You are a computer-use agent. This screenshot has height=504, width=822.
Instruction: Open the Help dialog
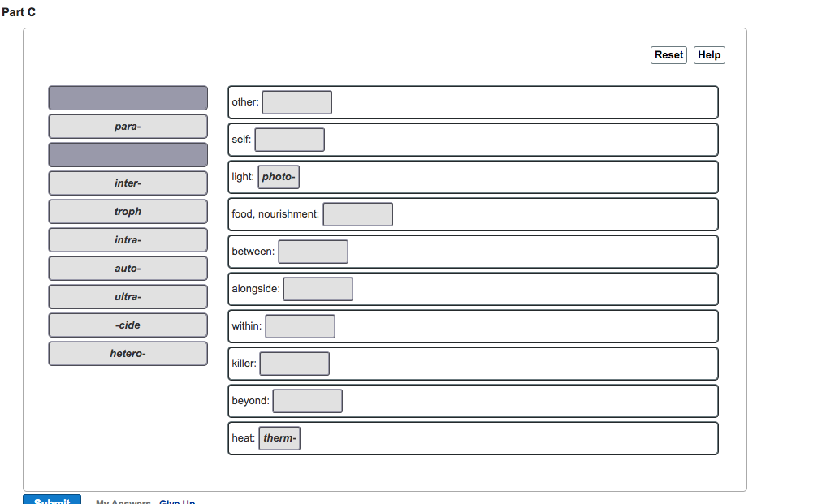[708, 54]
